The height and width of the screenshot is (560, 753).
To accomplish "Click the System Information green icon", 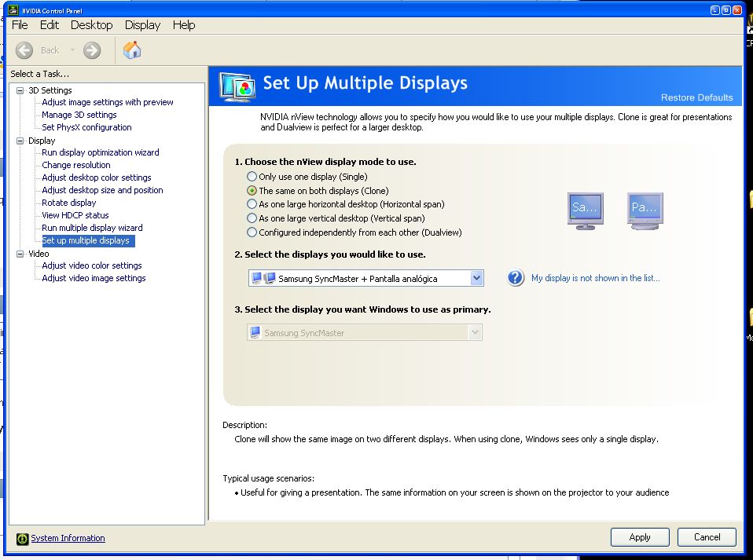I will coord(22,539).
